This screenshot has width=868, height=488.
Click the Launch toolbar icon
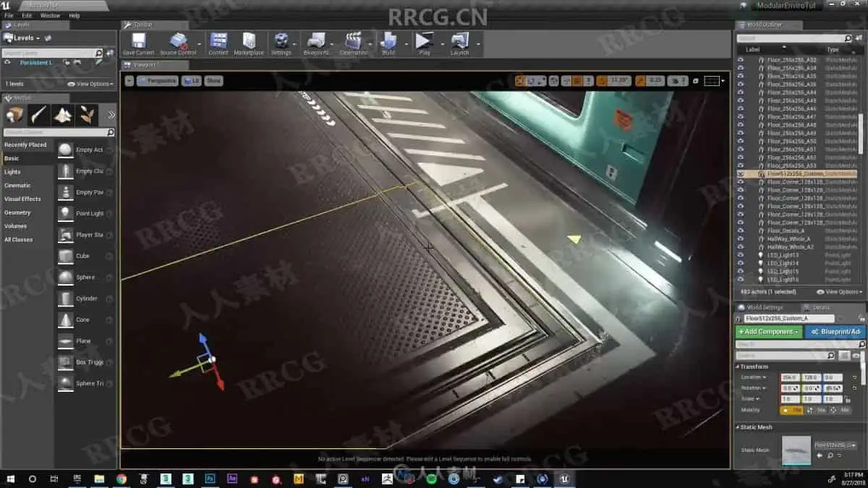(459, 43)
